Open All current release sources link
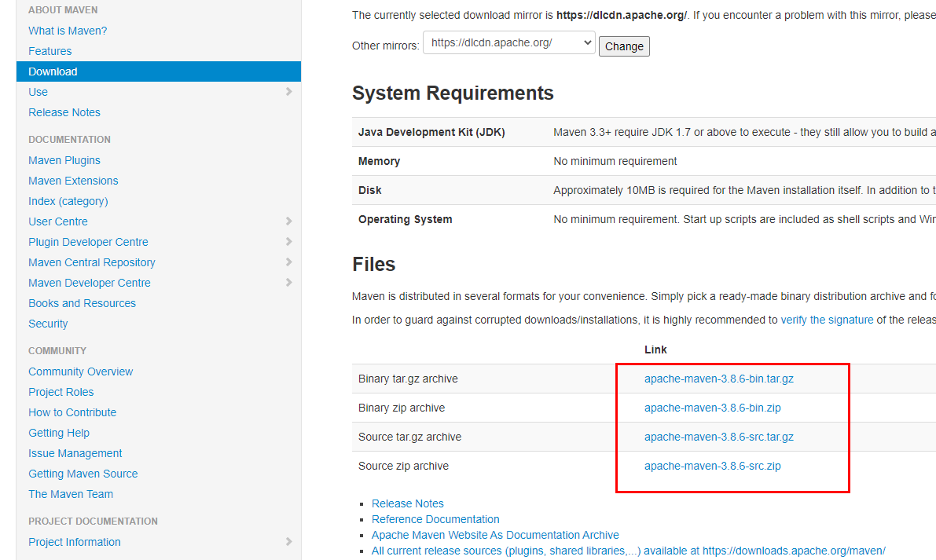 [x=628, y=551]
